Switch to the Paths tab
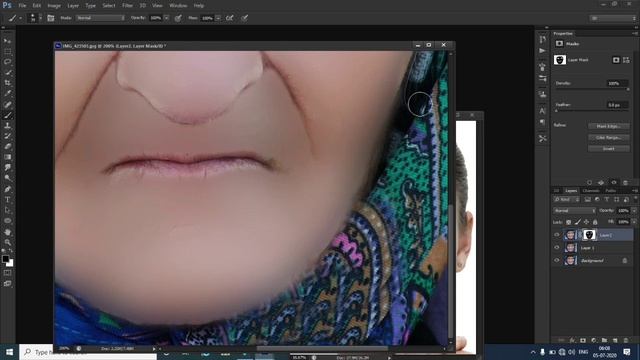Viewport: 640px width, 360px height. point(611,191)
